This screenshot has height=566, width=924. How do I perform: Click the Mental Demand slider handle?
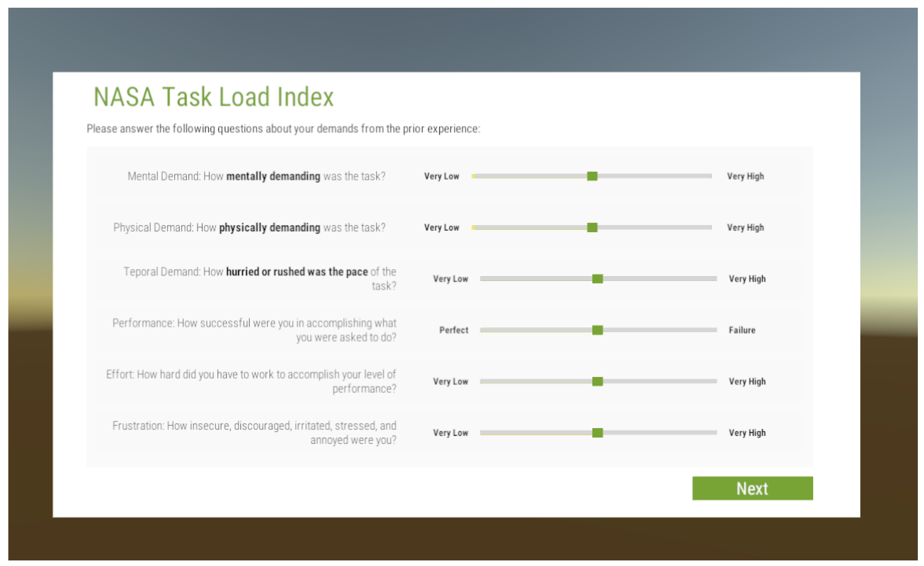click(592, 176)
